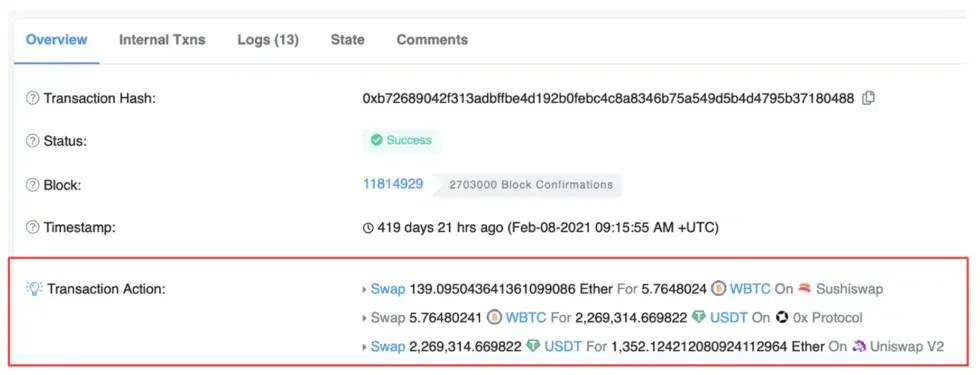Expand the second swap action arrow
This screenshot has width=980, height=375.
[365, 318]
